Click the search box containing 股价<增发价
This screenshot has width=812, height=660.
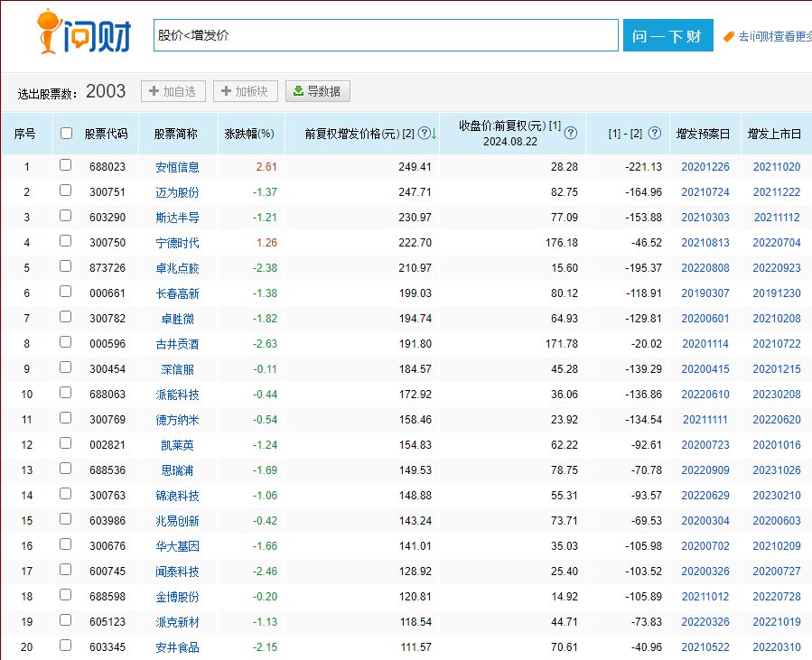(x=386, y=35)
